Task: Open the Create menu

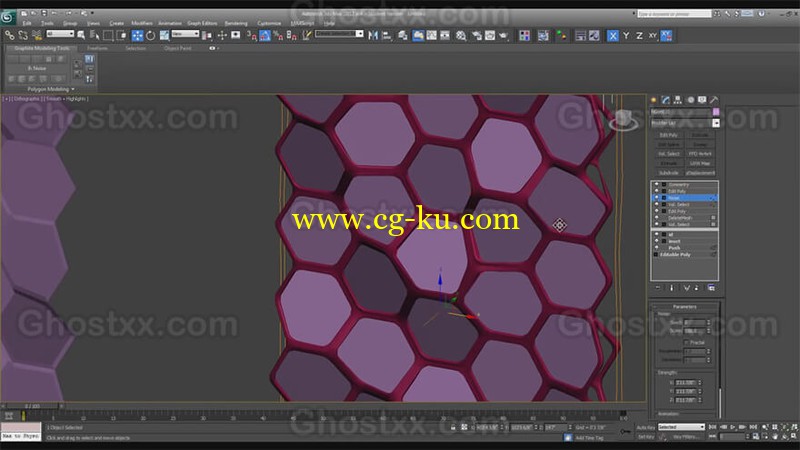Action: pos(116,23)
